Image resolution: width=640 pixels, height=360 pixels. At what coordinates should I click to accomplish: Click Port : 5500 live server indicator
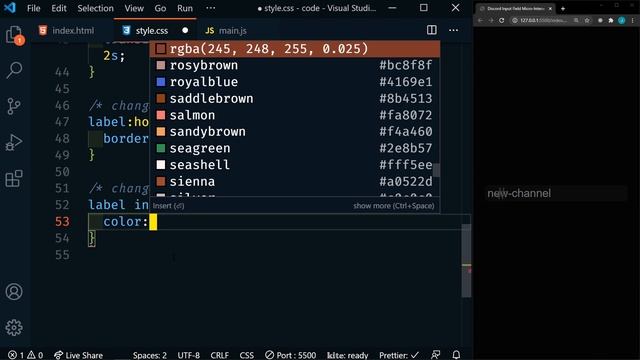point(290,355)
